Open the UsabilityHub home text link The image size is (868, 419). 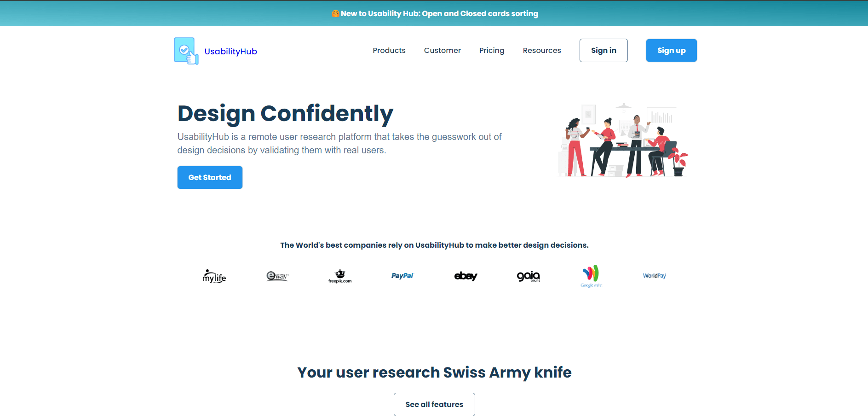230,52
